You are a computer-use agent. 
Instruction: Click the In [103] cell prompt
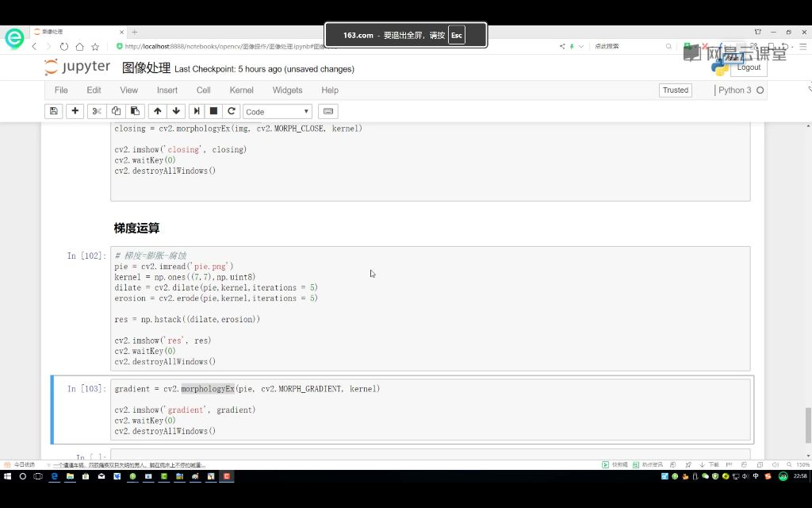[x=86, y=389]
